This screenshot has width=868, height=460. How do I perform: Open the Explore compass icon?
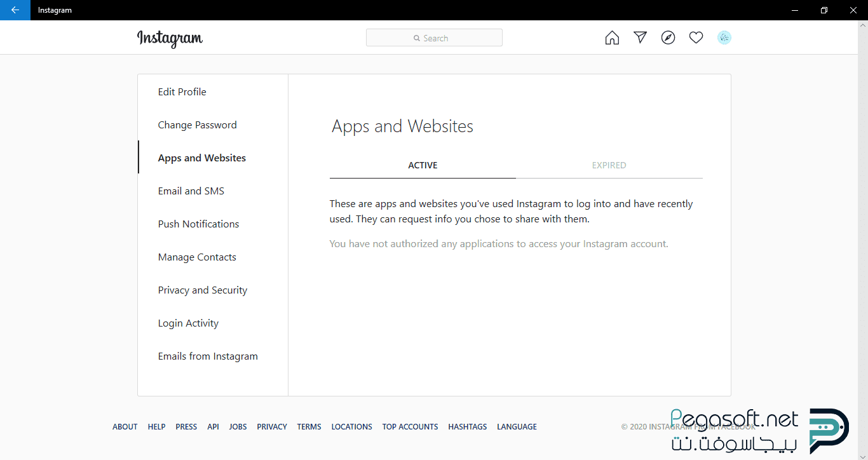tap(668, 38)
